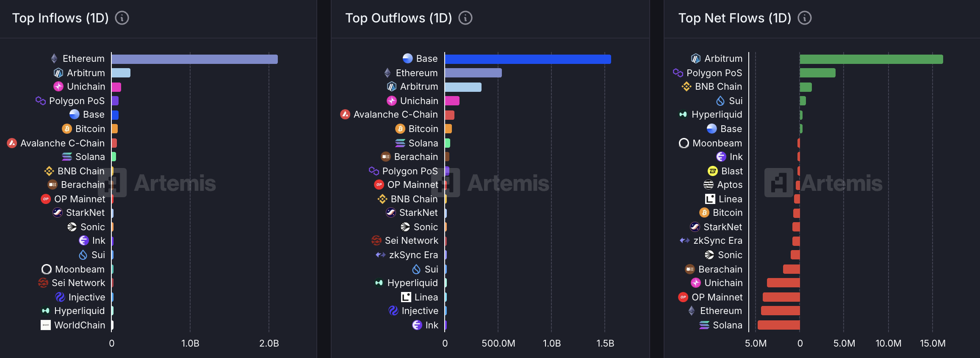This screenshot has width=980, height=358.
Task: Click the Solana logo in Top Outflows
Action: click(400, 143)
